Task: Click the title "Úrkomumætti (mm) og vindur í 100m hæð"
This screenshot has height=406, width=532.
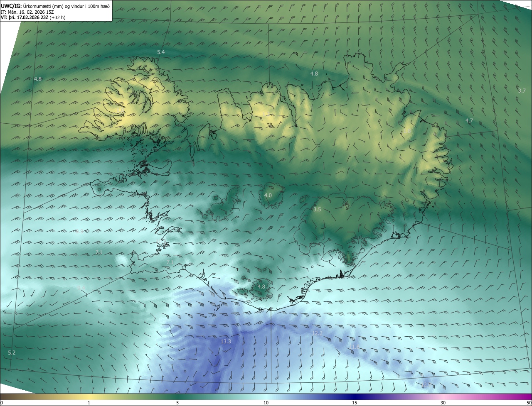Action: point(66,6)
